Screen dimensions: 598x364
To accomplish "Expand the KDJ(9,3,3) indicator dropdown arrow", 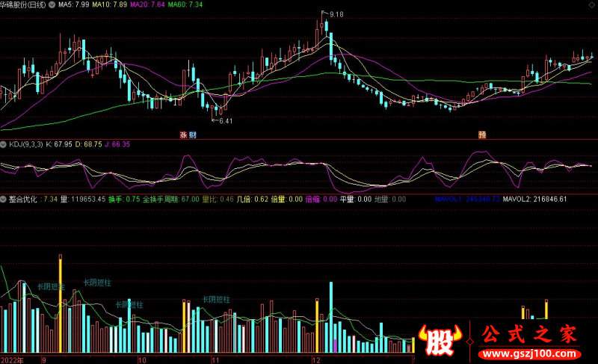I will coord(4,144).
